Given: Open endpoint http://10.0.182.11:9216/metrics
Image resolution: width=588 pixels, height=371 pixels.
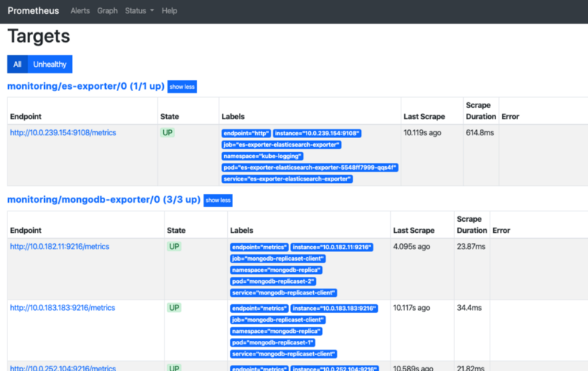Looking at the screenshot, I should (60, 247).
